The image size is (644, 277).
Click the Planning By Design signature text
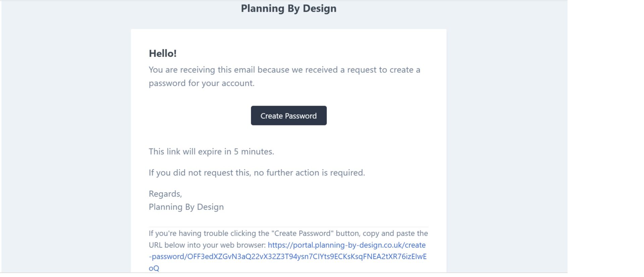point(186,207)
